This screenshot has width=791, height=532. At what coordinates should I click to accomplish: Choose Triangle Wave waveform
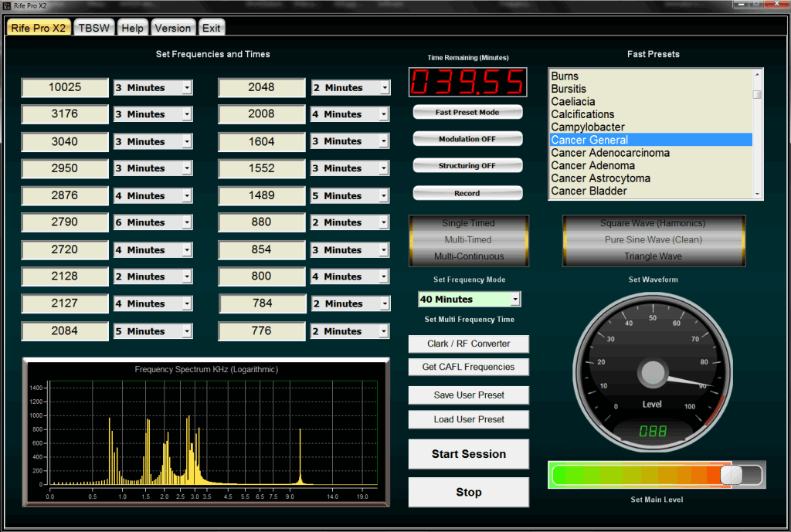point(654,256)
